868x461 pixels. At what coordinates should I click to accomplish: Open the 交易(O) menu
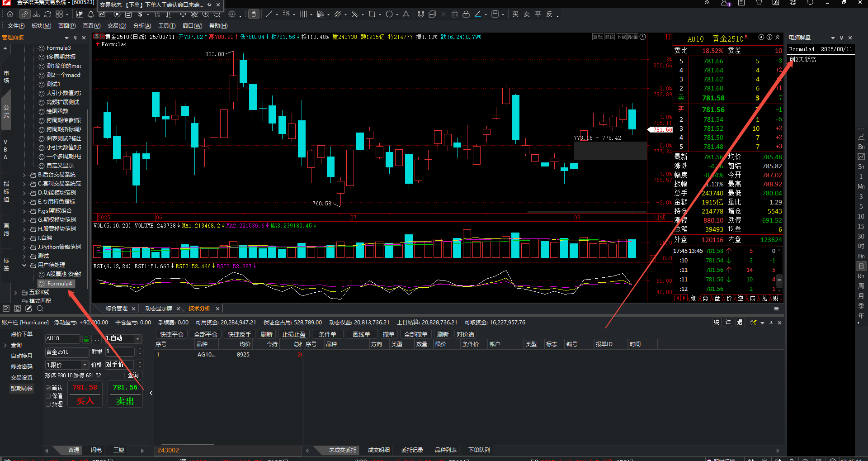(117, 26)
